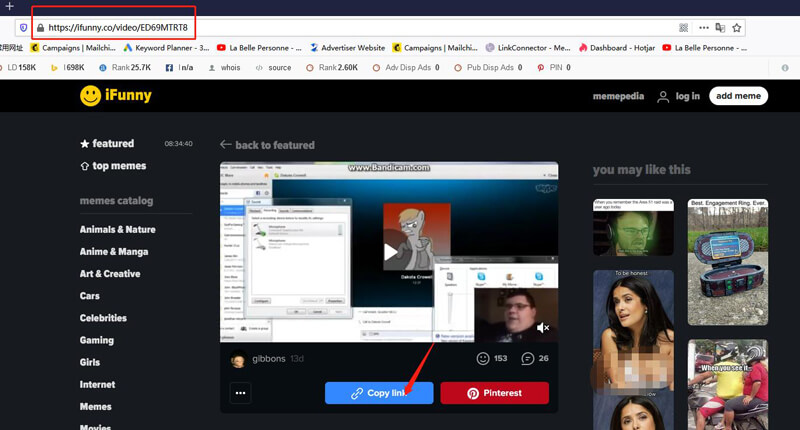The image size is (800, 430).
Task: Open first Campaigns | Mailchimp bookmark
Action: [73, 47]
